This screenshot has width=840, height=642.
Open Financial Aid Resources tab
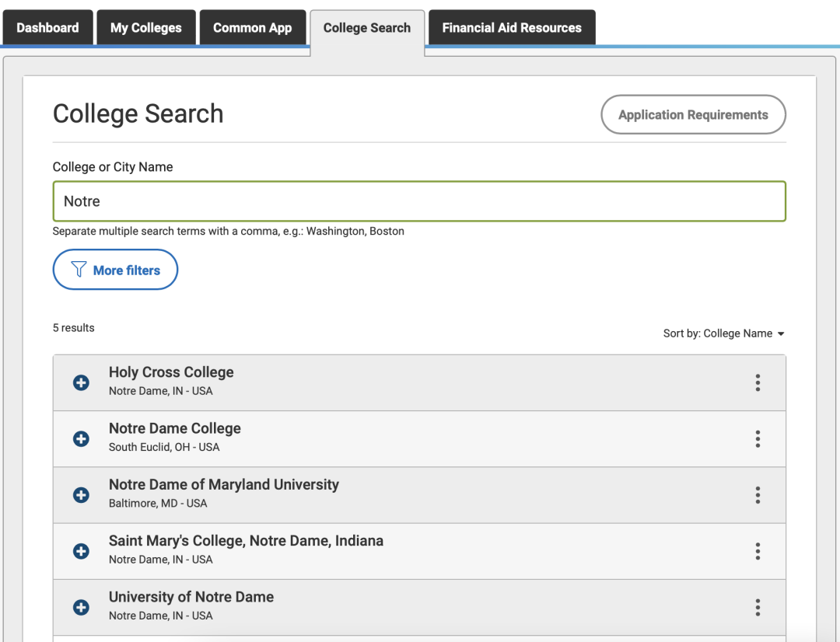pyautogui.click(x=511, y=28)
